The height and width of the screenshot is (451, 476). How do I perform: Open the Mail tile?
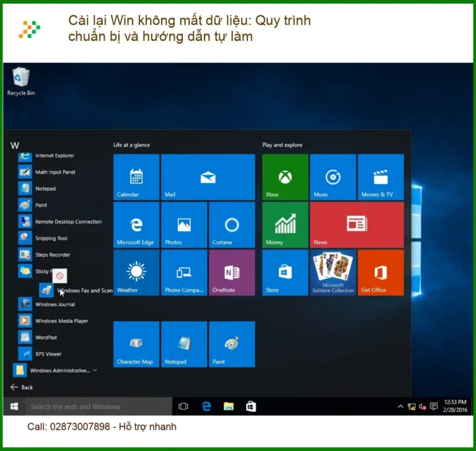point(208,177)
